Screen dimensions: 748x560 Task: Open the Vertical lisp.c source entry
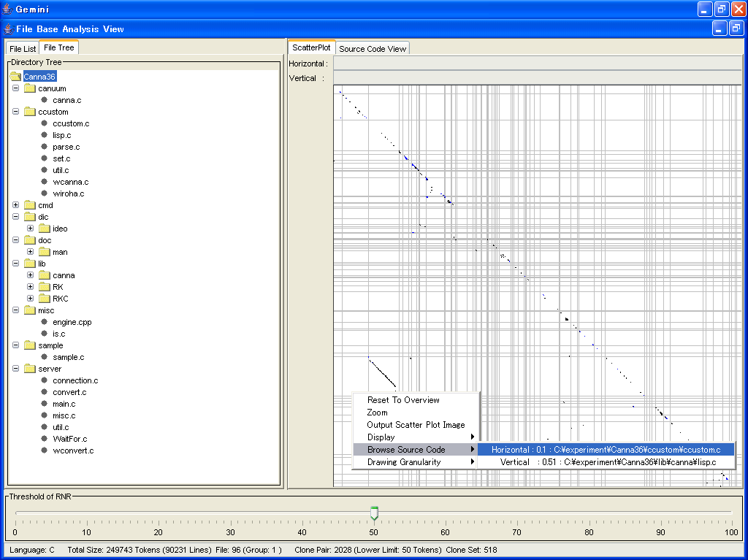(x=608, y=462)
